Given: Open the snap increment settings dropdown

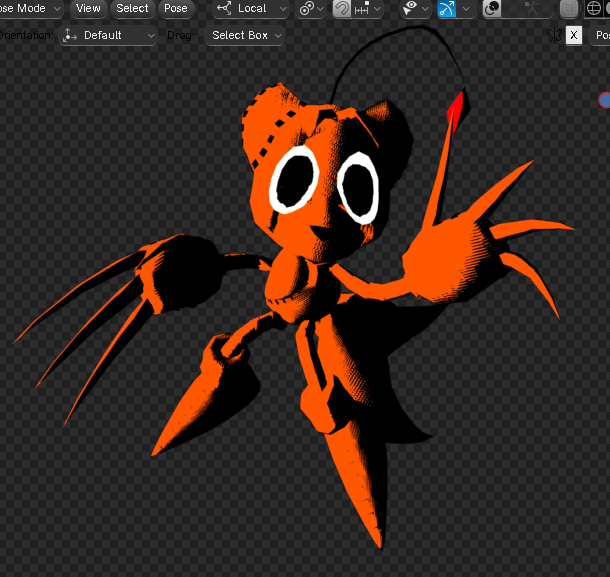Looking at the screenshot, I should (367, 8).
